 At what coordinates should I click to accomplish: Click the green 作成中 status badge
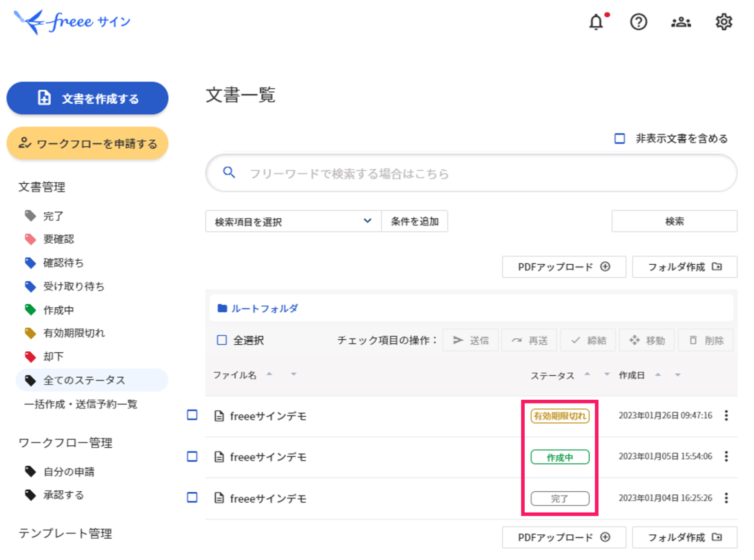560,457
